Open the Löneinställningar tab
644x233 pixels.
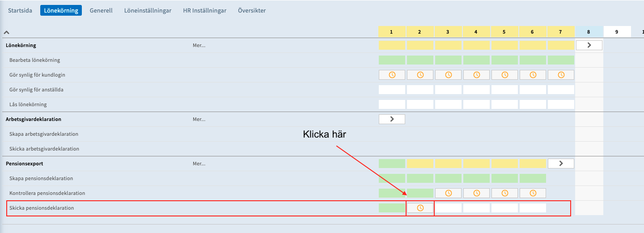[148, 10]
